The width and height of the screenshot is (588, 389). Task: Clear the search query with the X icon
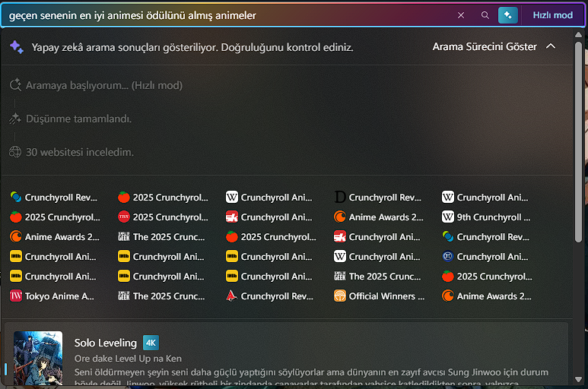coord(461,15)
